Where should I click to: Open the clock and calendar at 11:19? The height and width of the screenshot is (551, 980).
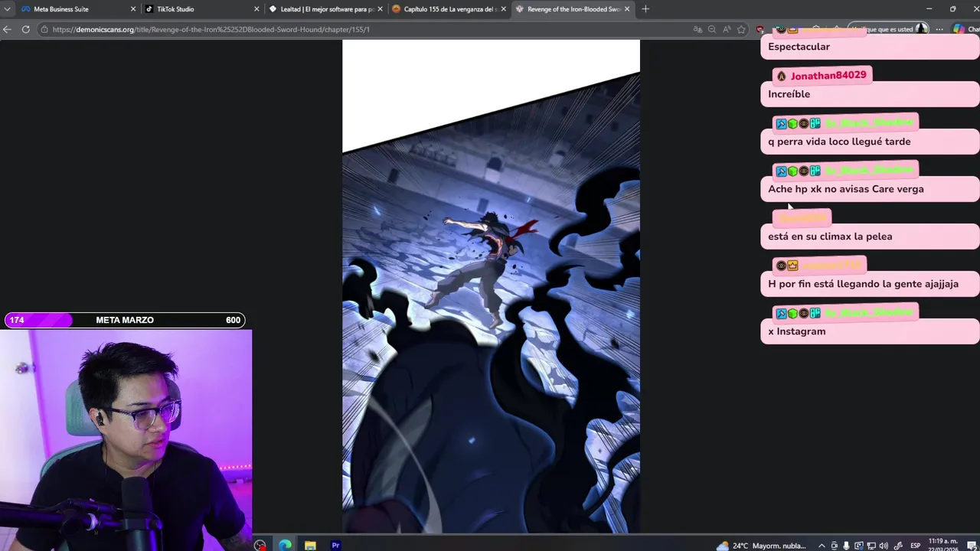942,545
